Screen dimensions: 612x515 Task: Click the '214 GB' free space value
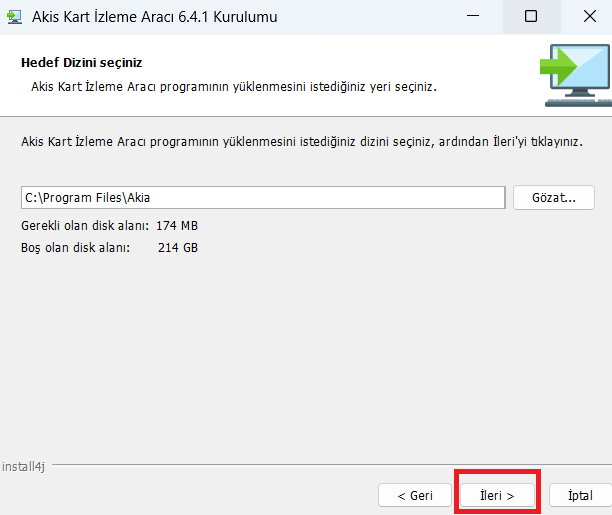tap(178, 248)
